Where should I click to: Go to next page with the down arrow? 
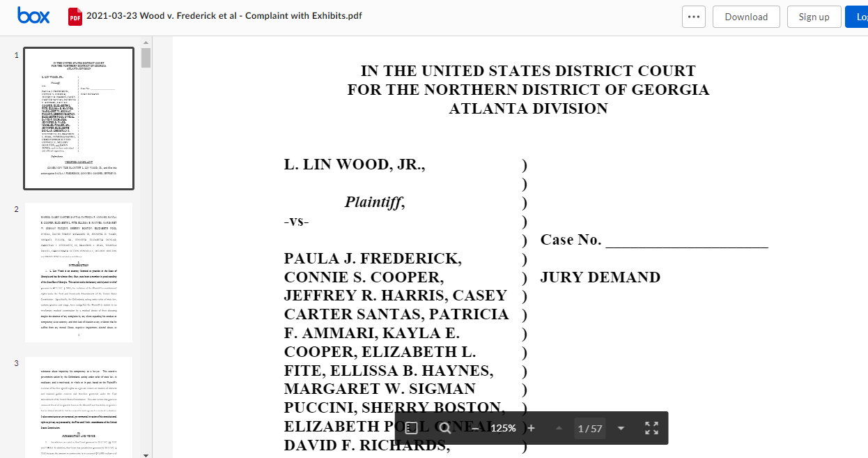[x=621, y=428]
